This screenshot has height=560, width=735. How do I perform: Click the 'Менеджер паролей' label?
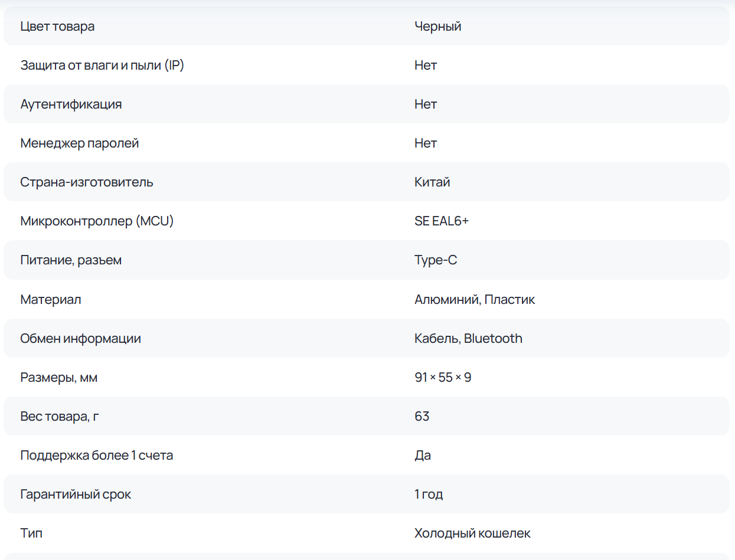(x=80, y=143)
